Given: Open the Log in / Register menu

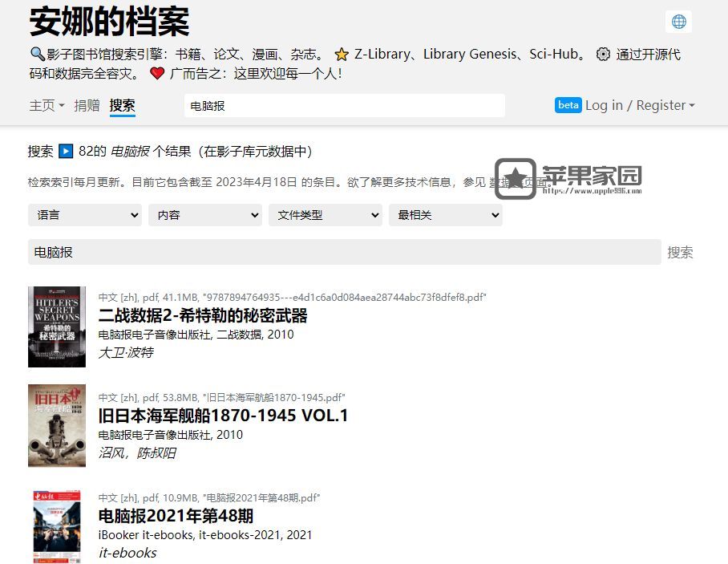Looking at the screenshot, I should 641,105.
